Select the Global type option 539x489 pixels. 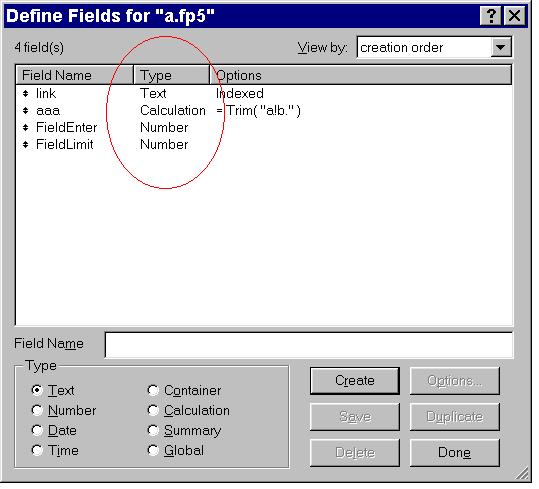click(x=153, y=451)
